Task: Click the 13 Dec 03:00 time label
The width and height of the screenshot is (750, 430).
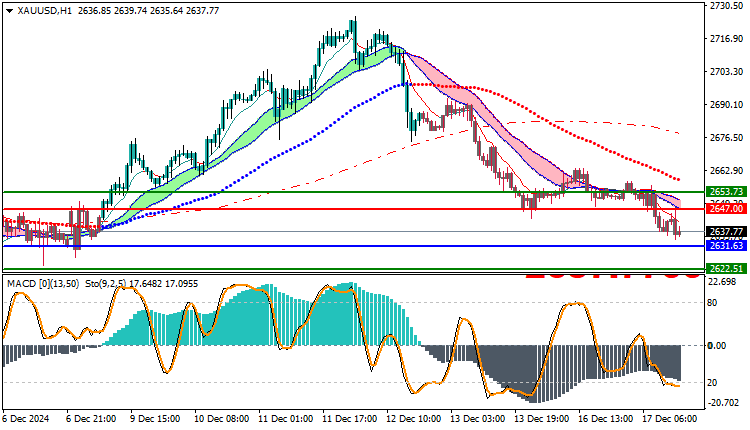Action: [x=477, y=419]
